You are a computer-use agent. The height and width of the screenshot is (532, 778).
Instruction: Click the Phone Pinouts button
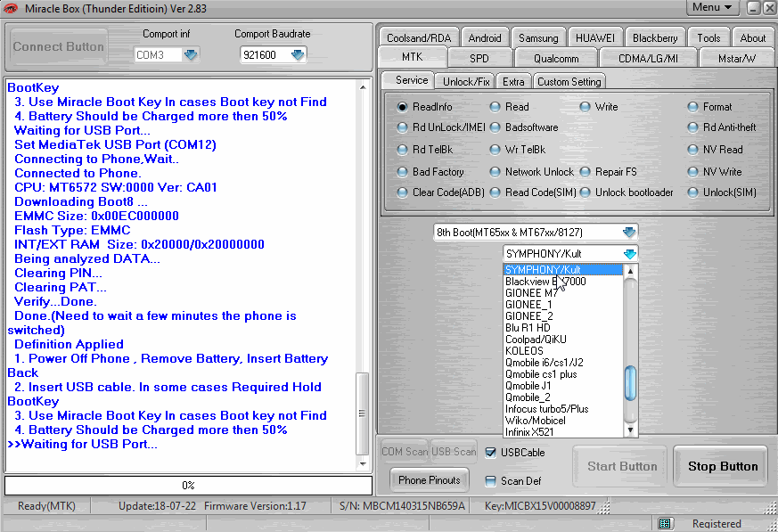430,480
